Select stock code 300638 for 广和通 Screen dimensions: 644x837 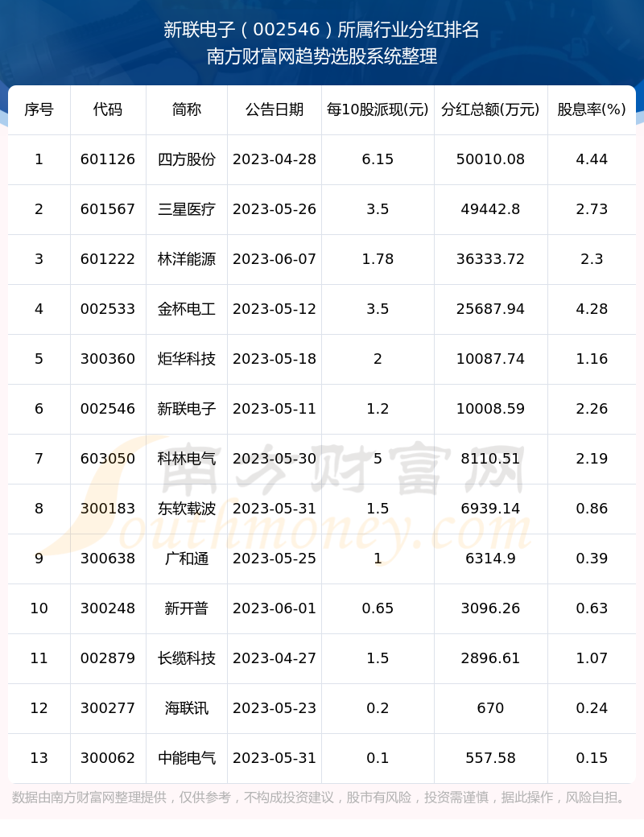pyautogui.click(x=108, y=559)
